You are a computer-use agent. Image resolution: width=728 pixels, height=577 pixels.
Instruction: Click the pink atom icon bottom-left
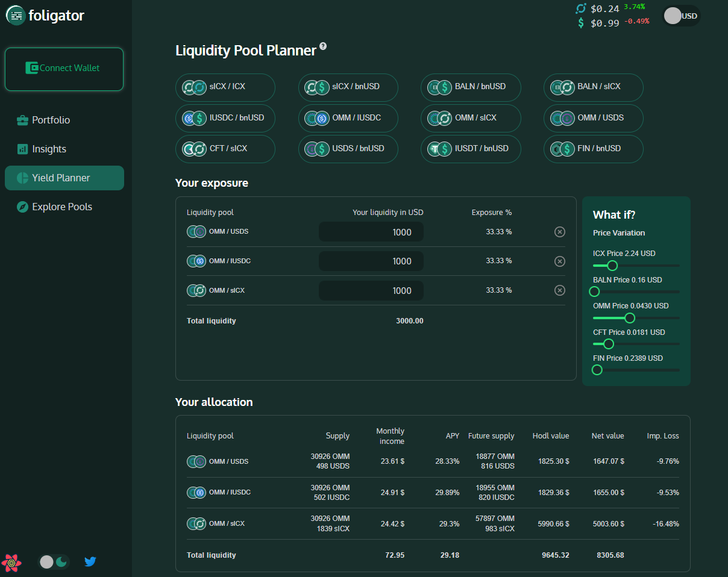click(11, 563)
